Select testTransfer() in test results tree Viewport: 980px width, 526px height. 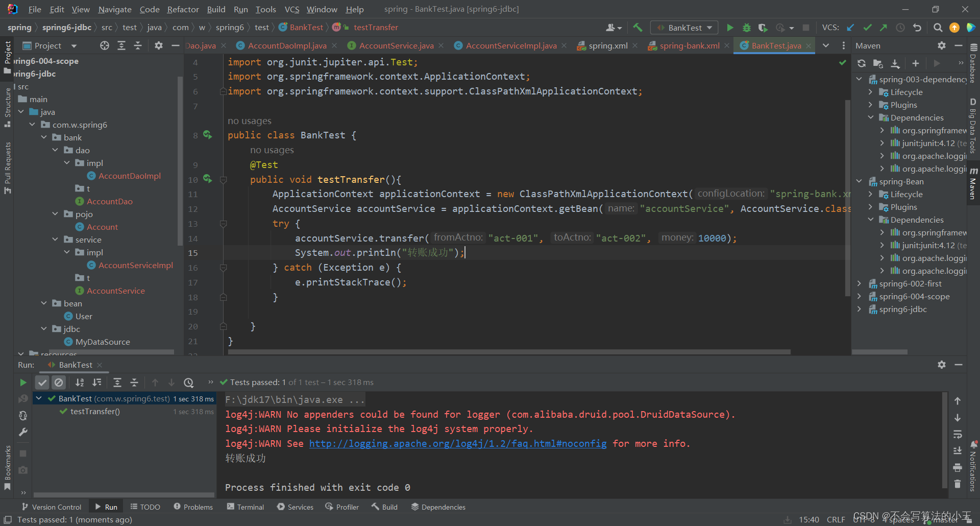pos(95,412)
